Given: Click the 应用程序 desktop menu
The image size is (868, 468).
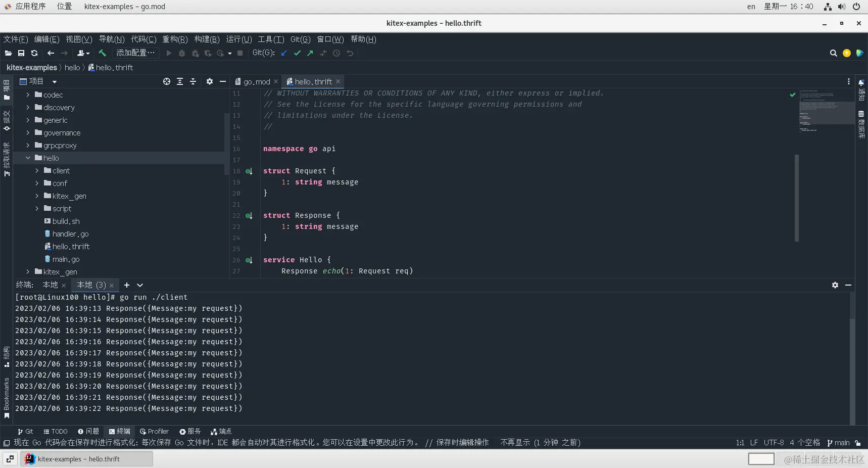Looking at the screenshot, I should (x=30, y=7).
